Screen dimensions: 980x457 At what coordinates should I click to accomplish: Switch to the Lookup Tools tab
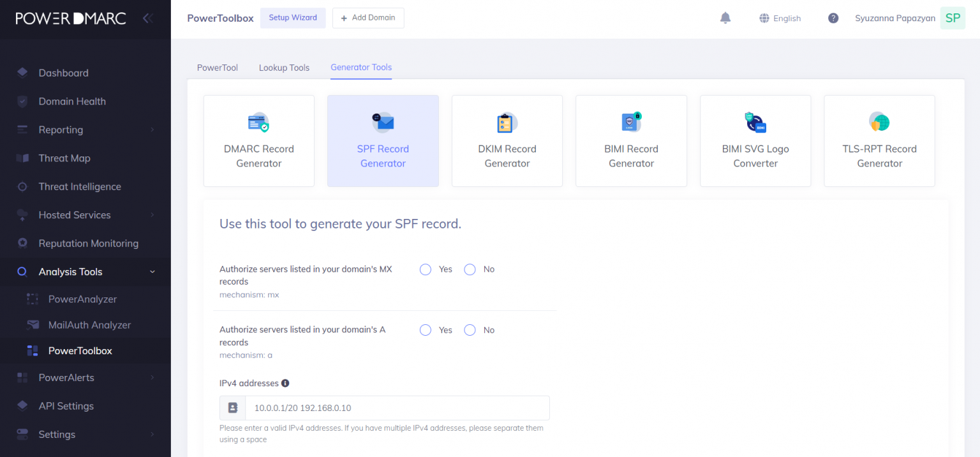284,68
